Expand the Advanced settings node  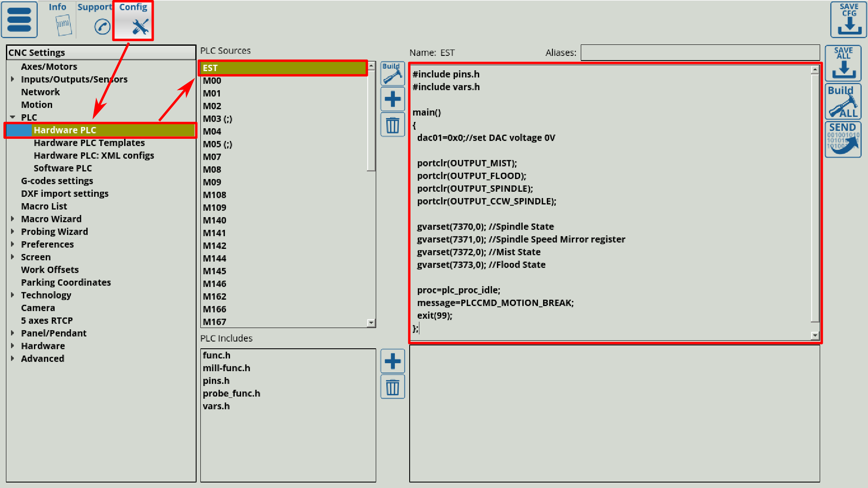pyautogui.click(x=13, y=358)
